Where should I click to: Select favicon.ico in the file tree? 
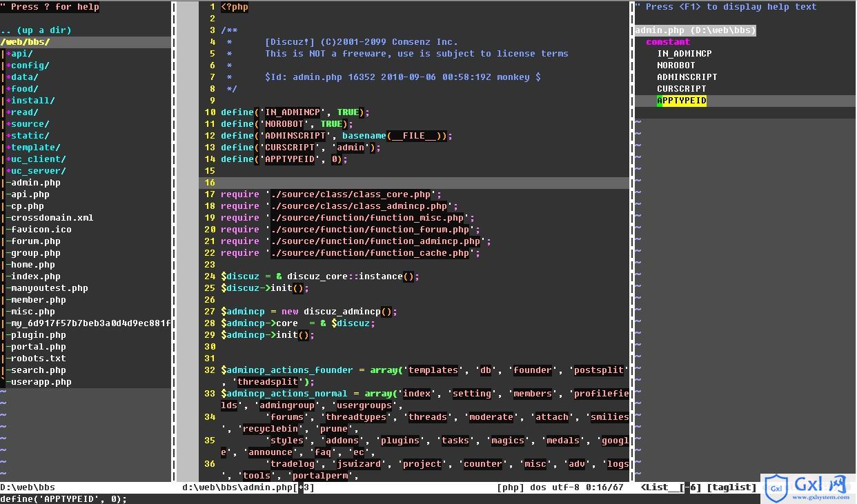[41, 230]
